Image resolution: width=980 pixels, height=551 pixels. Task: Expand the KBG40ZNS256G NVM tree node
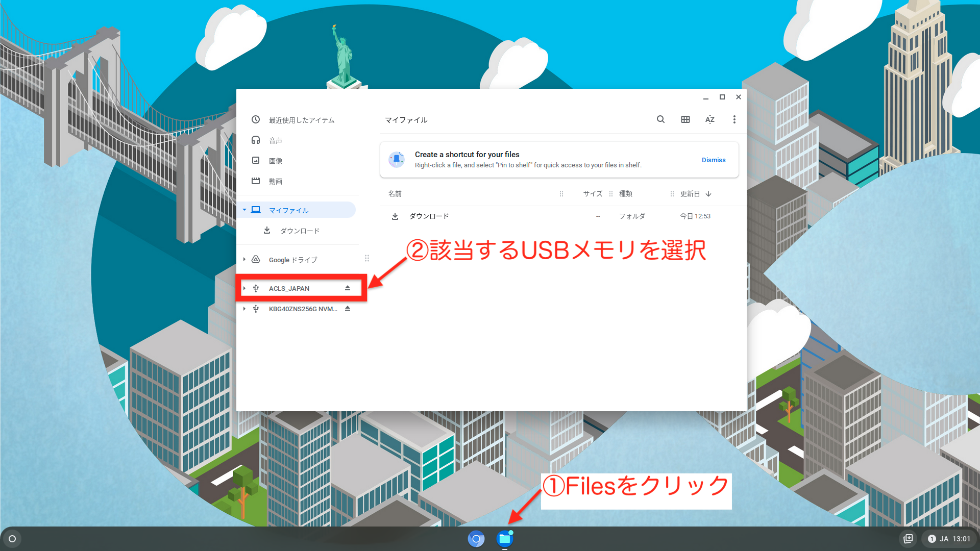244,309
